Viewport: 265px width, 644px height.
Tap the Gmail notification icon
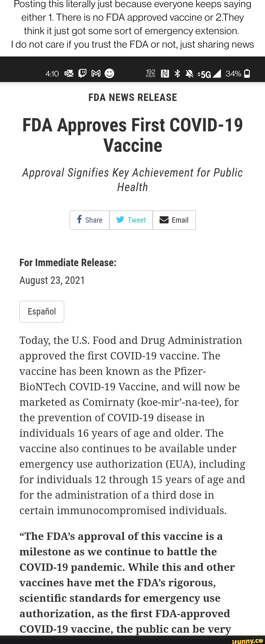tap(96, 73)
